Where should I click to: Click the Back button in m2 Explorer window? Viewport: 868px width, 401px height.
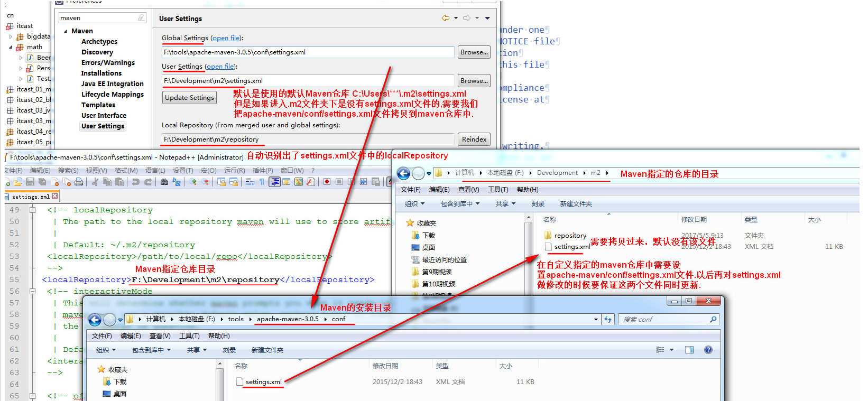click(x=403, y=173)
